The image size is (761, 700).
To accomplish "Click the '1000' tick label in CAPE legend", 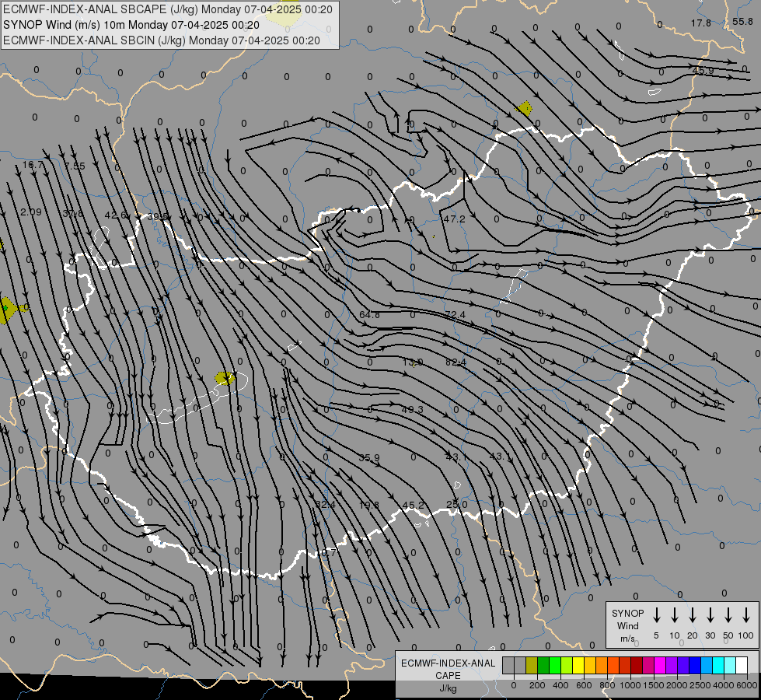I will (x=630, y=685).
